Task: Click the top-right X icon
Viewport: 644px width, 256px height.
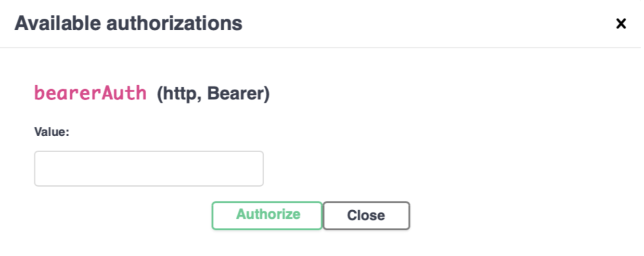Action: click(x=621, y=23)
